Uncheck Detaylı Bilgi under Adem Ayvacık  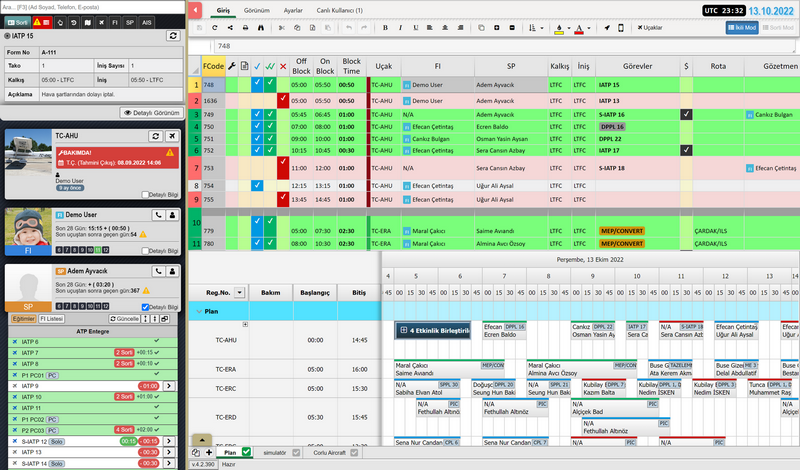pos(146,307)
